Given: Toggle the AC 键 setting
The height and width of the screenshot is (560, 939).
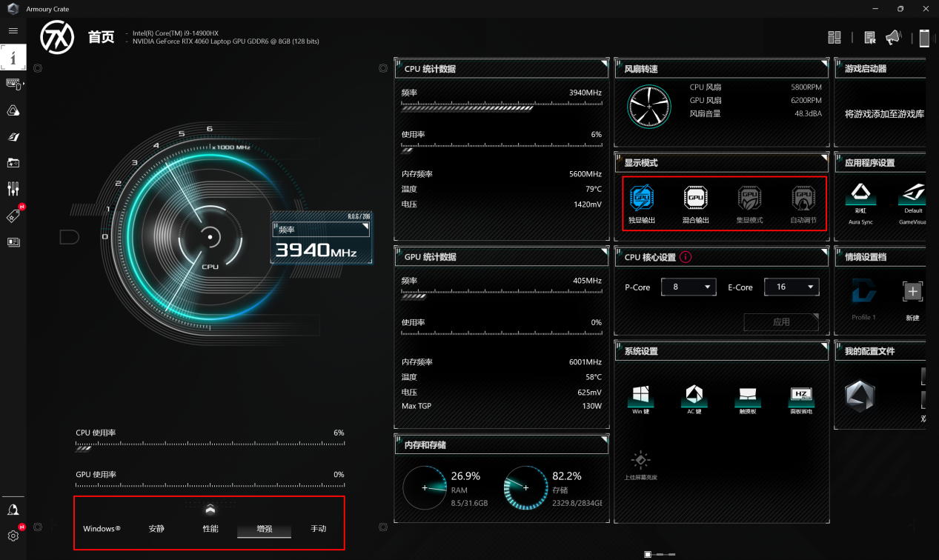Looking at the screenshot, I should point(693,396).
